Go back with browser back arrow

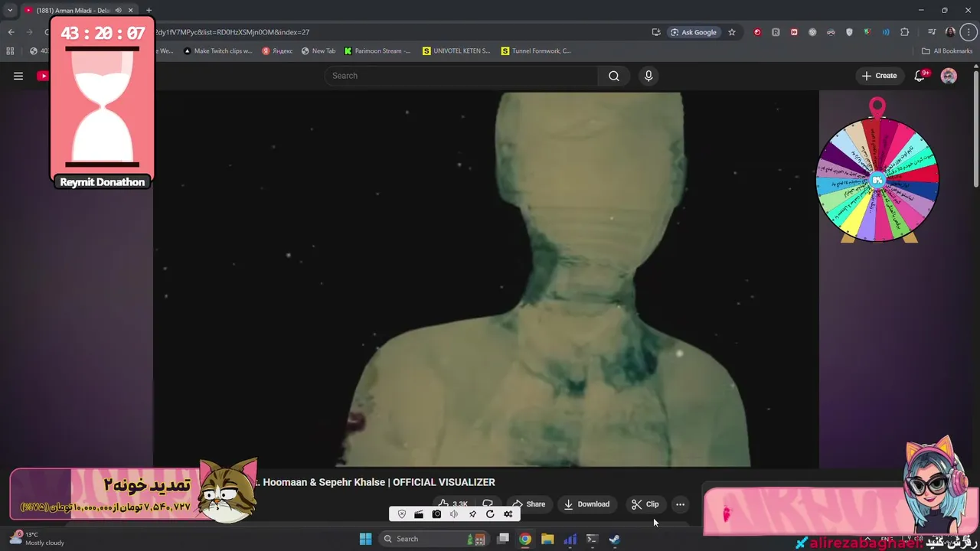pos(11,32)
